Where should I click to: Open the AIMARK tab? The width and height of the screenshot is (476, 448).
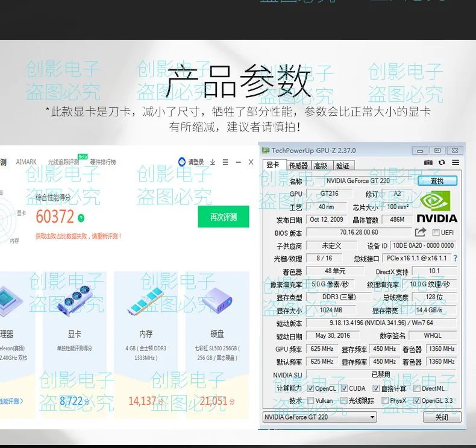[x=26, y=162]
